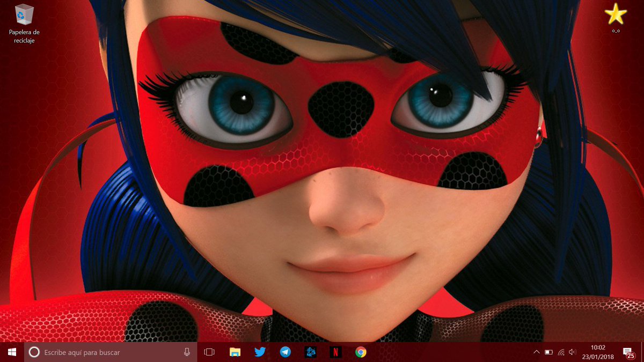This screenshot has width=644, height=362.
Task: Check the battery status icon
Action: pos(548,352)
